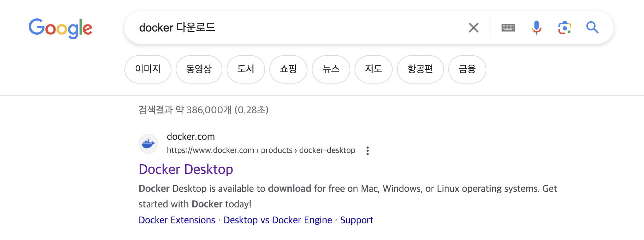Click the snippet text "started with Docker today!"
The height and width of the screenshot is (240, 644).
pos(195,204)
